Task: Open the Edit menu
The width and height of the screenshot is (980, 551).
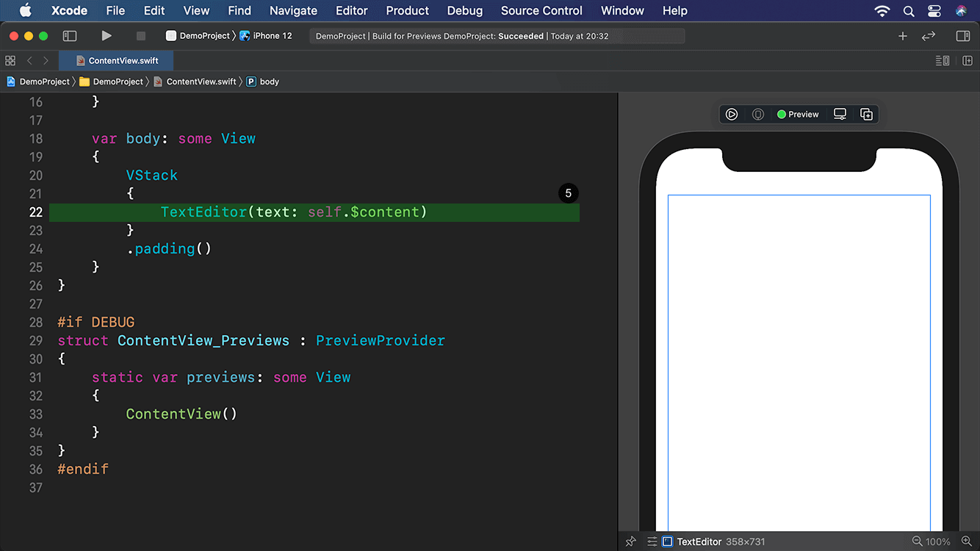Action: tap(154, 10)
